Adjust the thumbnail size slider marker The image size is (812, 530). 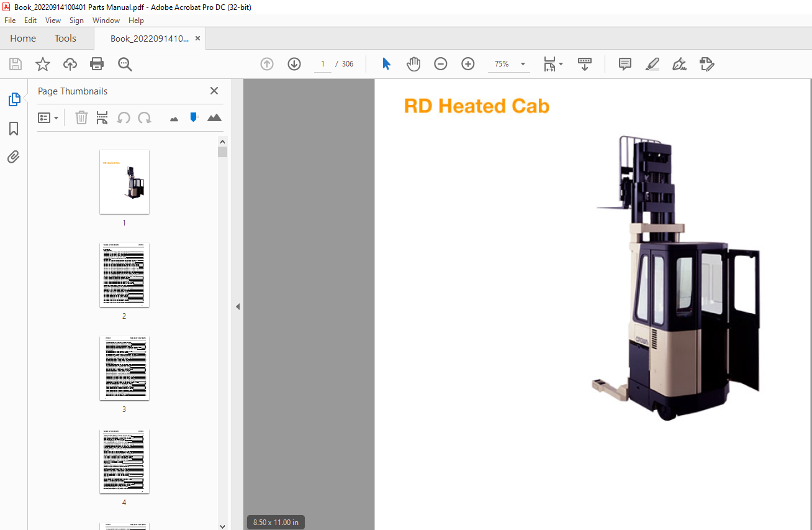[194, 117]
